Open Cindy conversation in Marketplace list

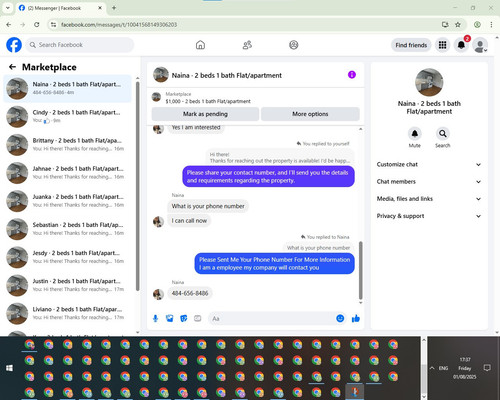[68, 116]
